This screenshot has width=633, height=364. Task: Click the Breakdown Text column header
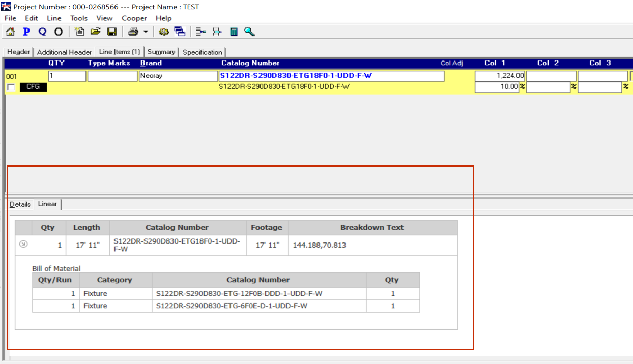click(372, 227)
